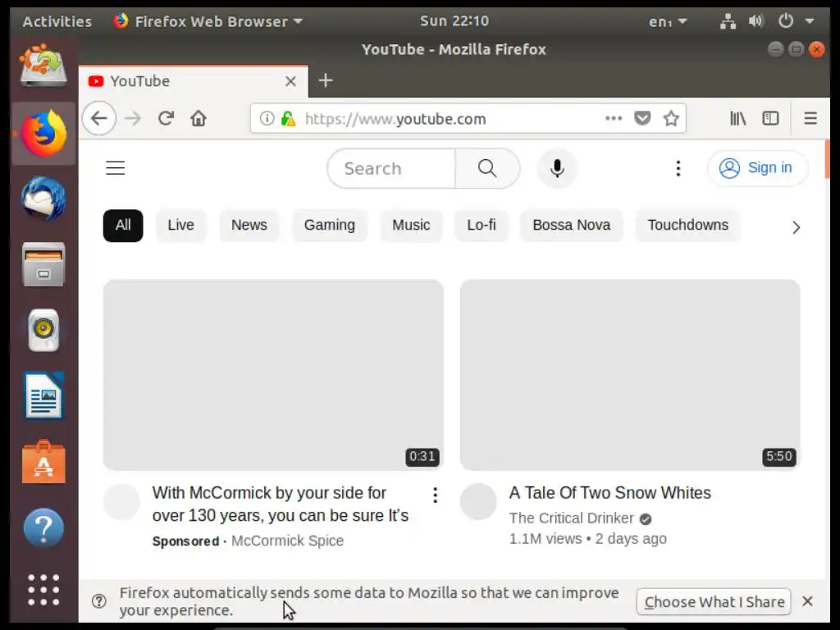Select the All filter chip
The width and height of the screenshot is (840, 630).
pyautogui.click(x=123, y=226)
